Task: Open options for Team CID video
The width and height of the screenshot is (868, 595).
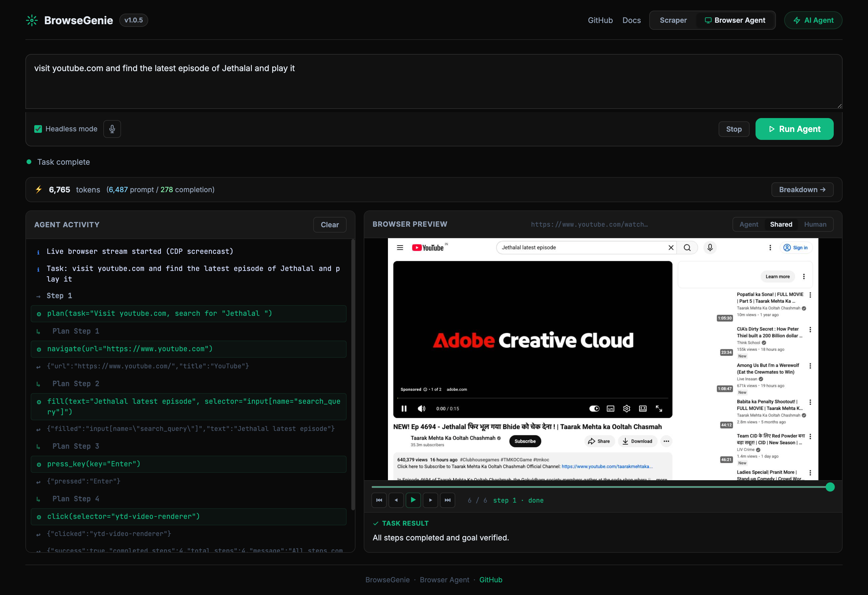Action: (x=810, y=436)
